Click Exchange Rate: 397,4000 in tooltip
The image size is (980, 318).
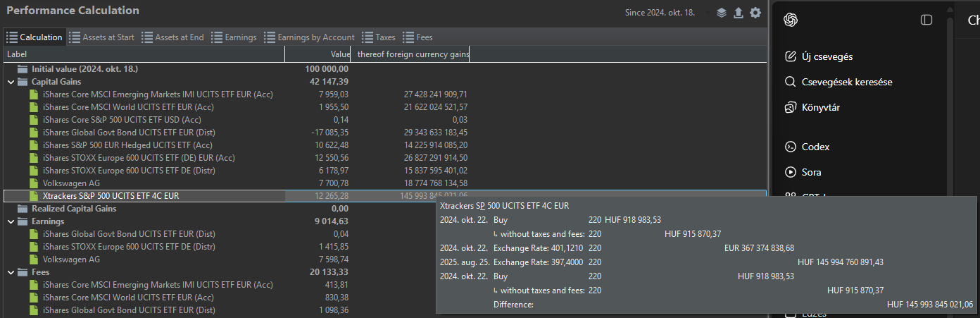[539, 262]
